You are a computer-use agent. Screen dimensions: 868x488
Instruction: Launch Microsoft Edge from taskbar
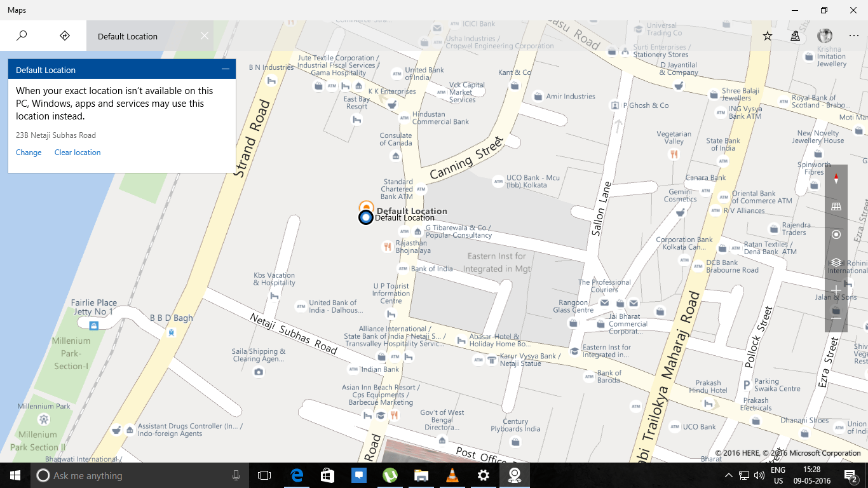(297, 475)
